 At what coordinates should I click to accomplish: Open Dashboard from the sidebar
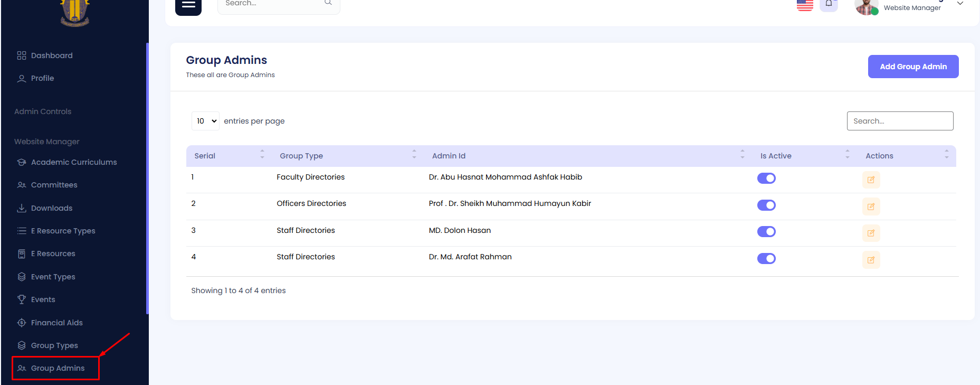coord(52,55)
